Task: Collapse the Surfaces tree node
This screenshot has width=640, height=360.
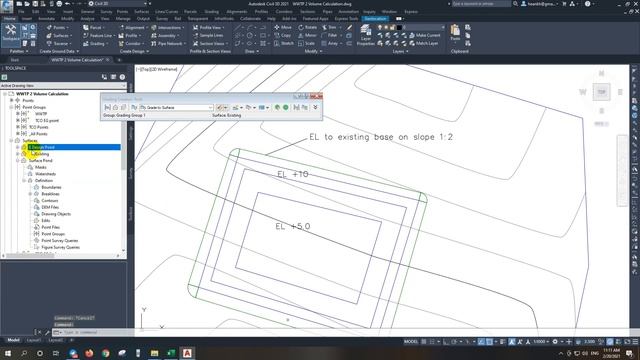Action: pos(11,140)
